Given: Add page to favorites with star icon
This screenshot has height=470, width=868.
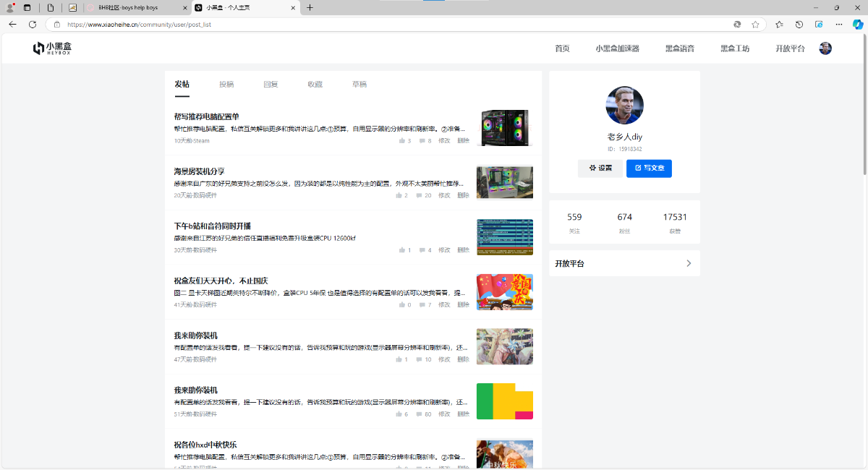Looking at the screenshot, I should [x=755, y=24].
